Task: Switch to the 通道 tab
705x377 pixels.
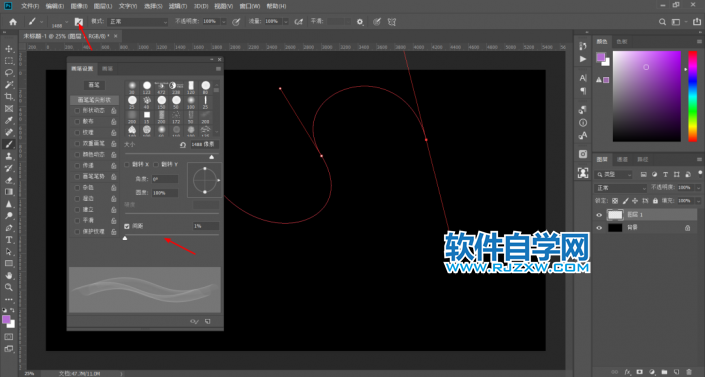Action: (x=622, y=159)
